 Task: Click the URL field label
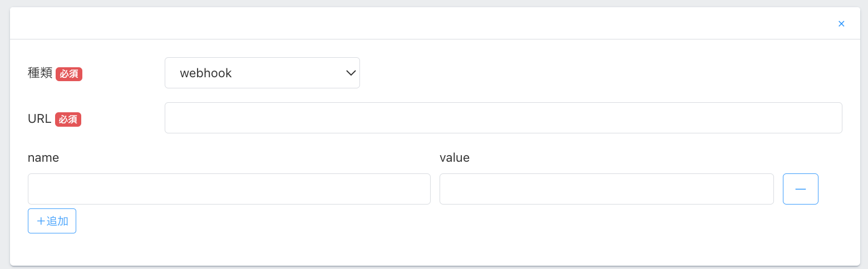point(40,119)
